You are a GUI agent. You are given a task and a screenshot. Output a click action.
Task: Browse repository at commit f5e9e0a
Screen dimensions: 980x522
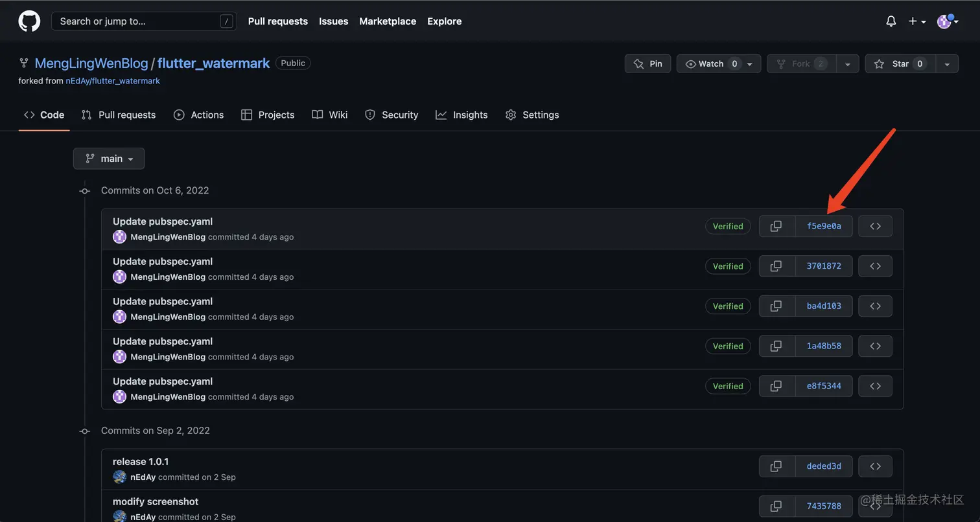(875, 226)
